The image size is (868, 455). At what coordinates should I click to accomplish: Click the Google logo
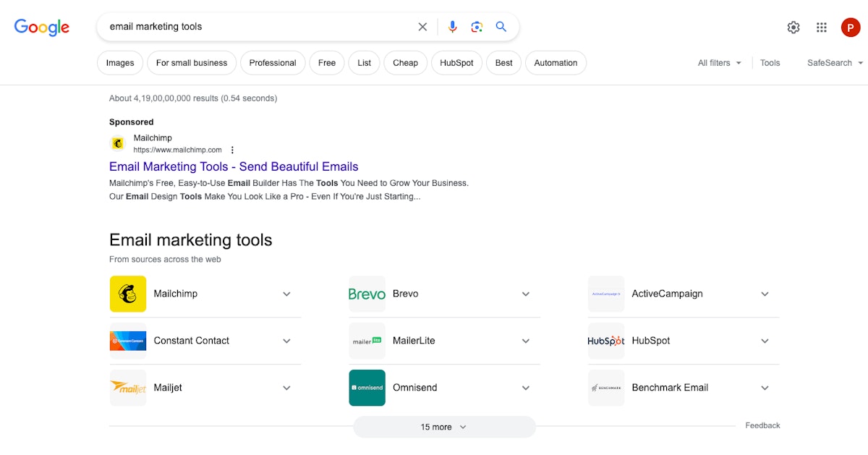pyautogui.click(x=42, y=27)
